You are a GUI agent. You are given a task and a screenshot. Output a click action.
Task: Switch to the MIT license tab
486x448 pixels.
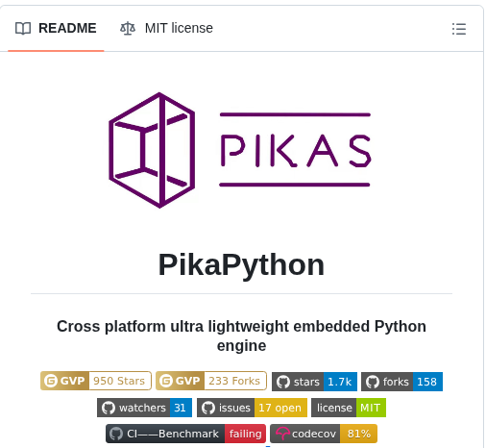166,28
